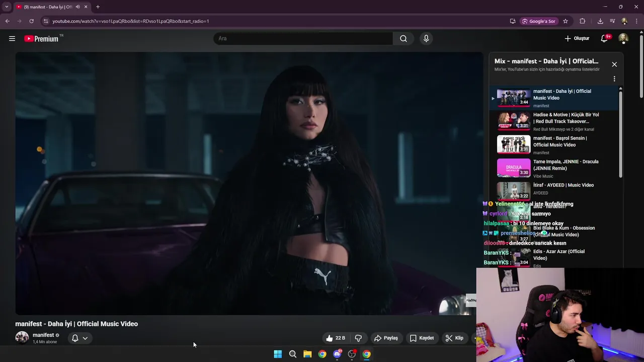Open the YouTube hamburger guide menu
The image size is (644, 362).
[12, 38]
